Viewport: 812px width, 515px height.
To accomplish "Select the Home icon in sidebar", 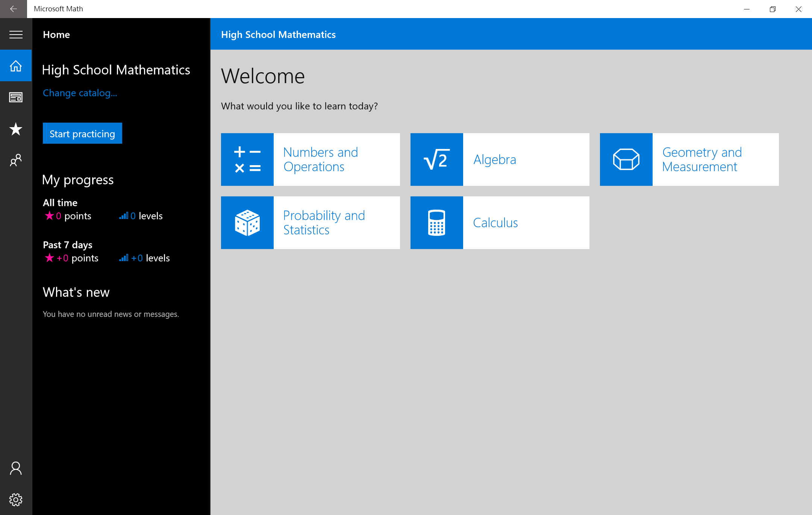I will (16, 66).
